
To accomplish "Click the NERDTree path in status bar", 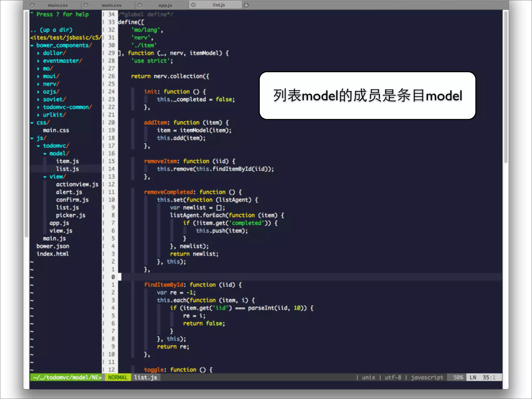I will 67,377.
